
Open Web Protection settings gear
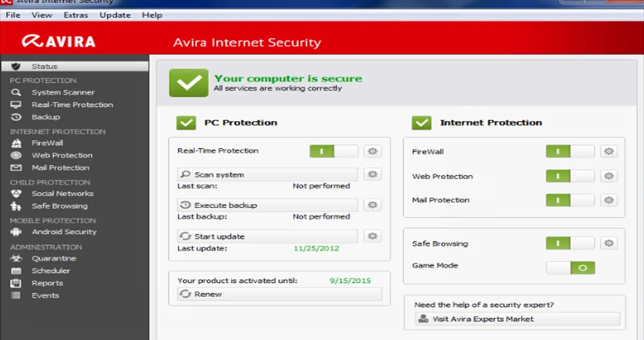point(609,176)
